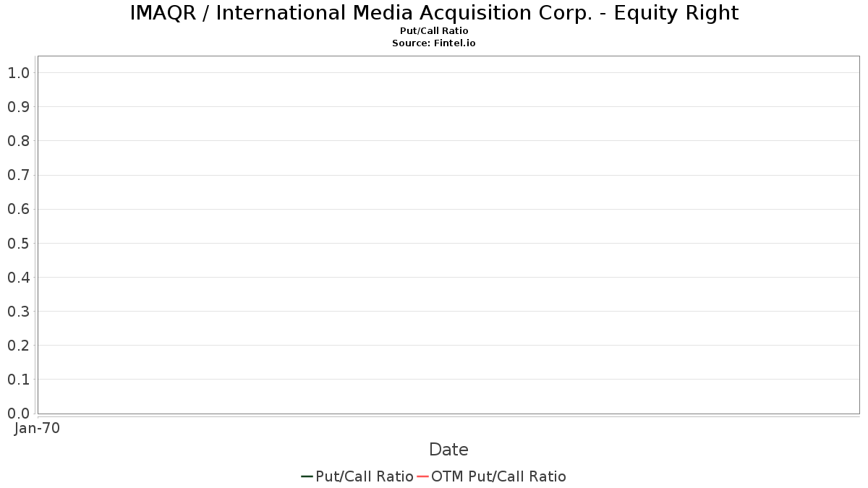Click the 0.7 y-axis tick label

(x=19, y=175)
